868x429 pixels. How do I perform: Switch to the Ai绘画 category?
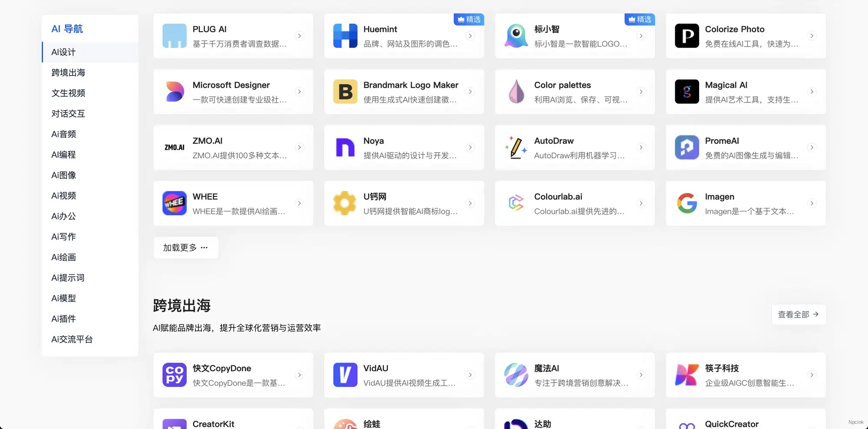tap(63, 257)
